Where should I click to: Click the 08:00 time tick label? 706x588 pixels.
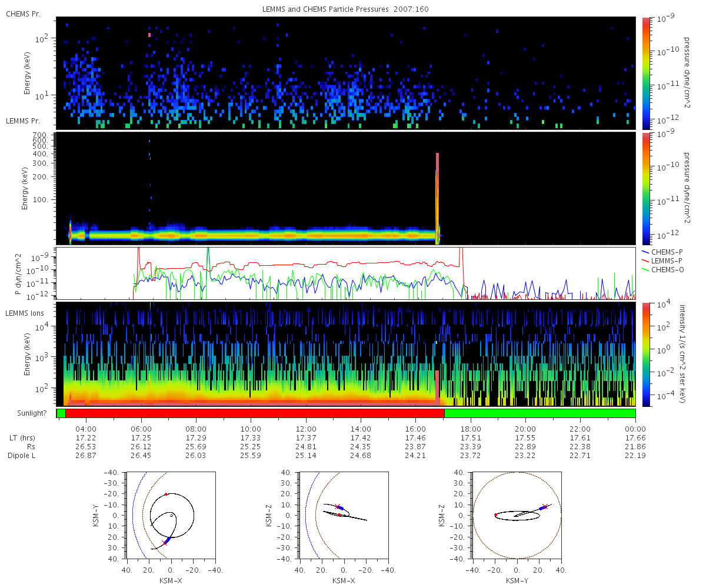(196, 429)
